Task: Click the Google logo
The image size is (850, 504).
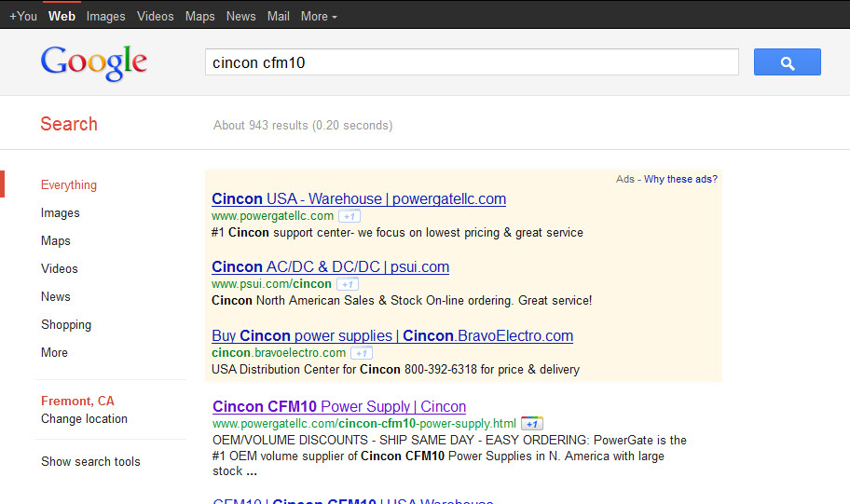Action: tap(94, 62)
